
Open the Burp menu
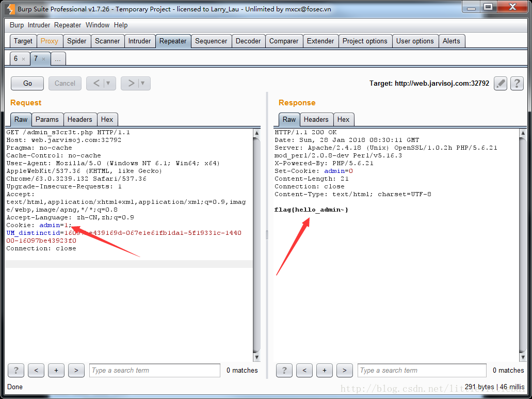(x=17, y=25)
